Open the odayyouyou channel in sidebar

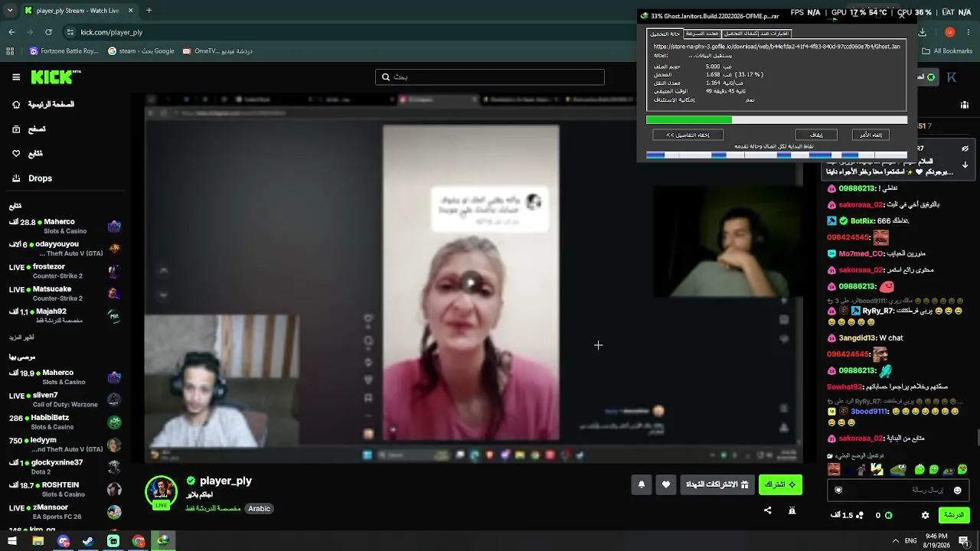(x=65, y=249)
